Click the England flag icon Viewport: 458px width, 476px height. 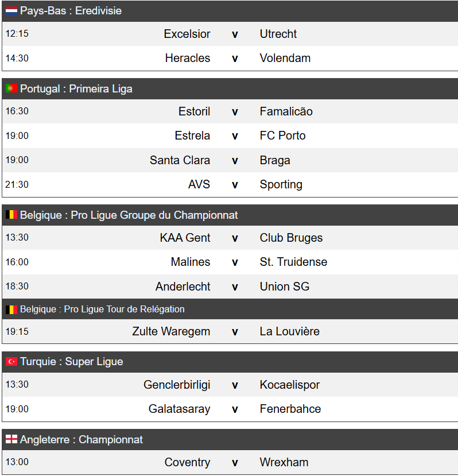[x=11, y=440]
